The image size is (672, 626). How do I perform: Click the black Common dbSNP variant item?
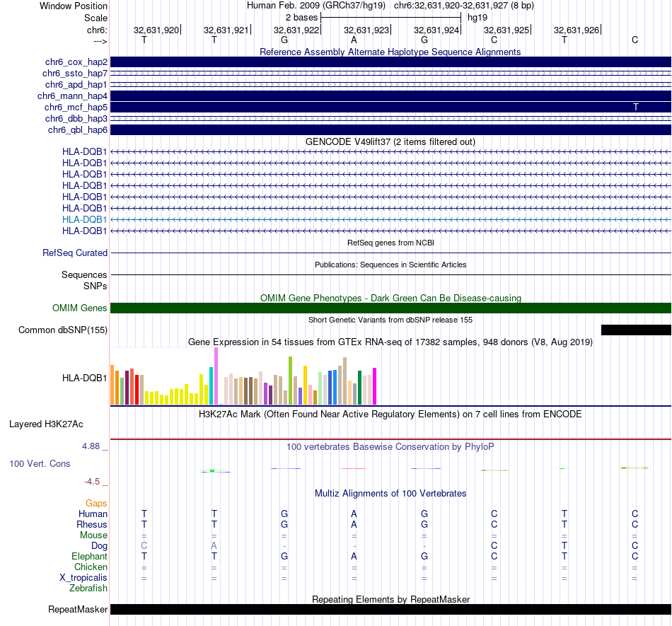[x=636, y=330]
